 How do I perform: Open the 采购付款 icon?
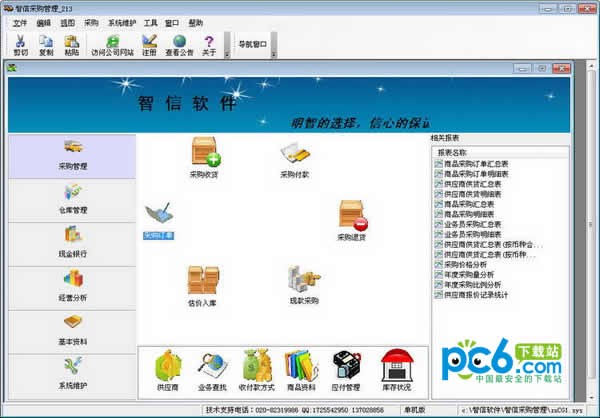pos(294,160)
